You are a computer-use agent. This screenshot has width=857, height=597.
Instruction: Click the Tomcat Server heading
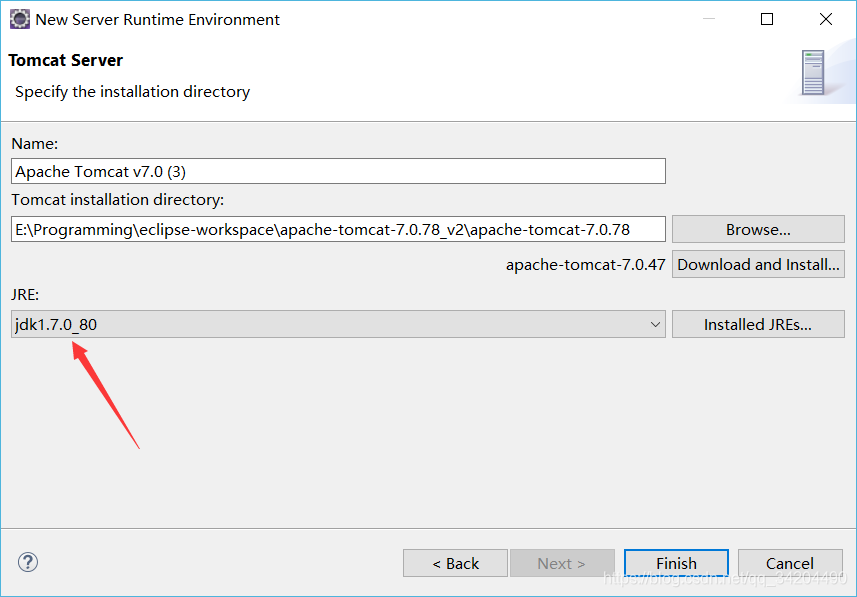(66, 60)
